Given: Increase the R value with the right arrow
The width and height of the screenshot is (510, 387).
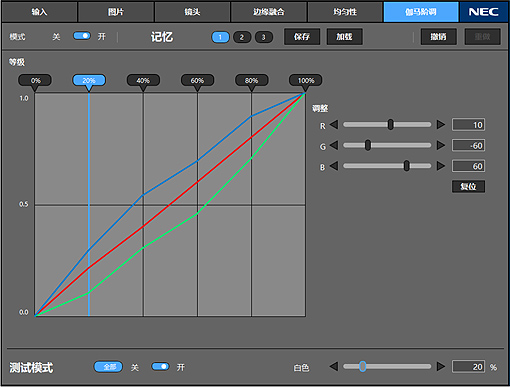Looking at the screenshot, I should pyautogui.click(x=441, y=125).
